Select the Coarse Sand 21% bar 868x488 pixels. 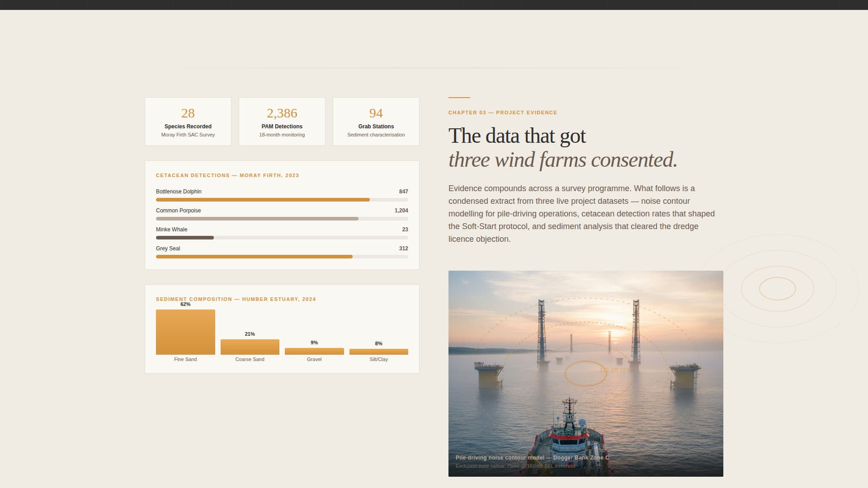tap(250, 347)
